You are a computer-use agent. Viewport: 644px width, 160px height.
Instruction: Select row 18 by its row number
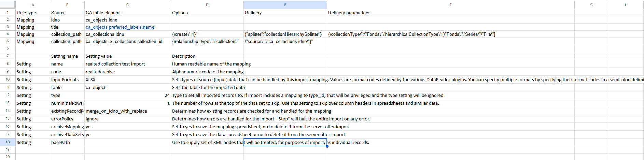coord(8,142)
